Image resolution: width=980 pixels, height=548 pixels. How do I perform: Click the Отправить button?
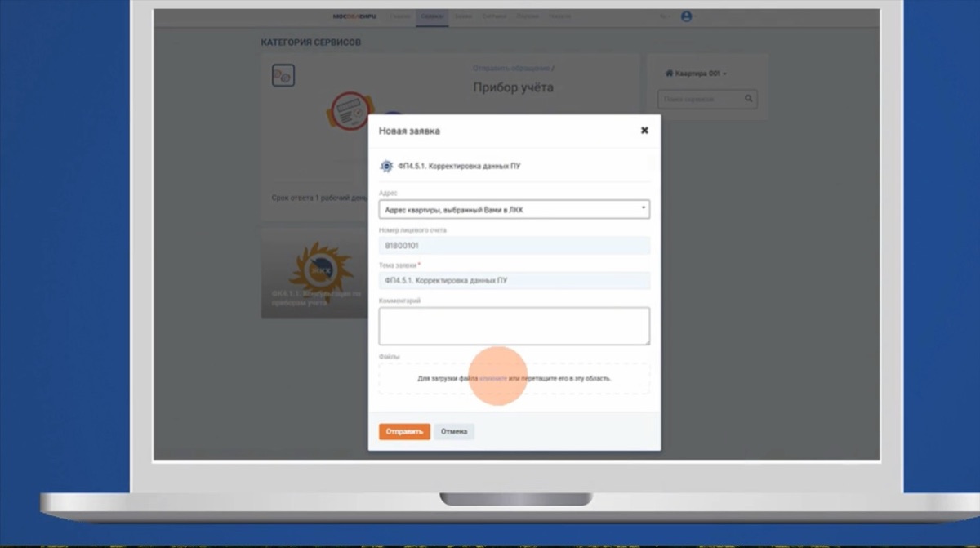pos(404,431)
